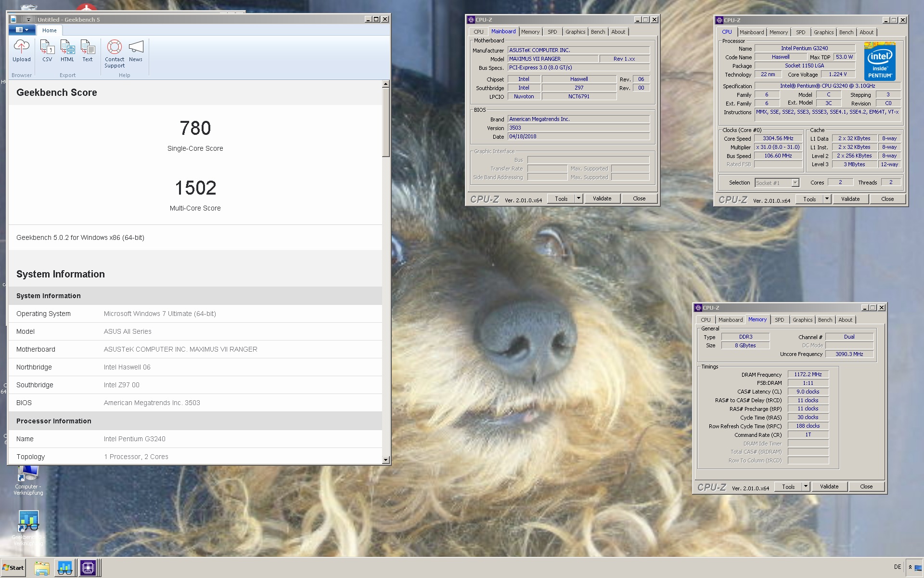Switch to CPU tab in Mainboard CPU-Z window
The width and height of the screenshot is (924, 578).
tap(478, 32)
